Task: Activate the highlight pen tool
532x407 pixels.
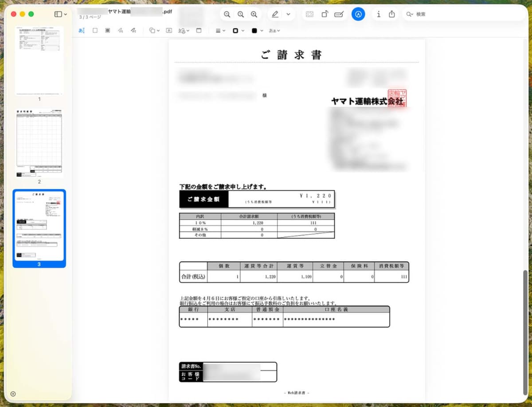Action: [275, 14]
